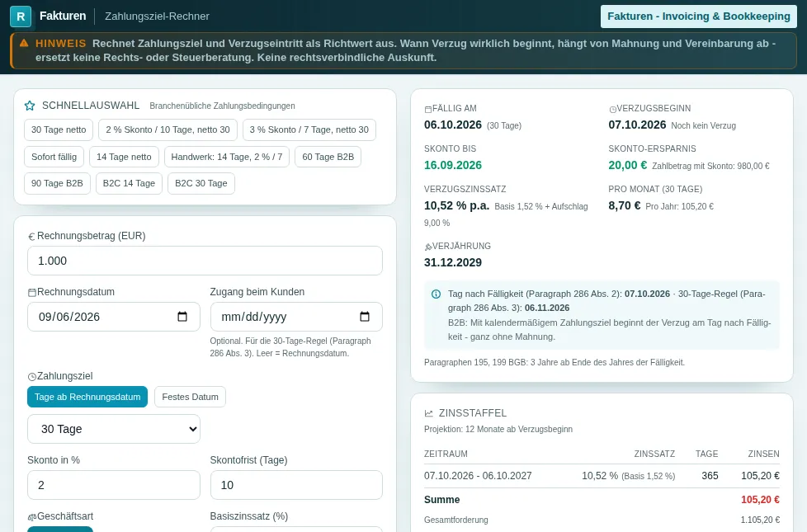Viewport: 807px width, 532px height.
Task: Choose the 30 Tage netto preset
Action: coord(59,129)
